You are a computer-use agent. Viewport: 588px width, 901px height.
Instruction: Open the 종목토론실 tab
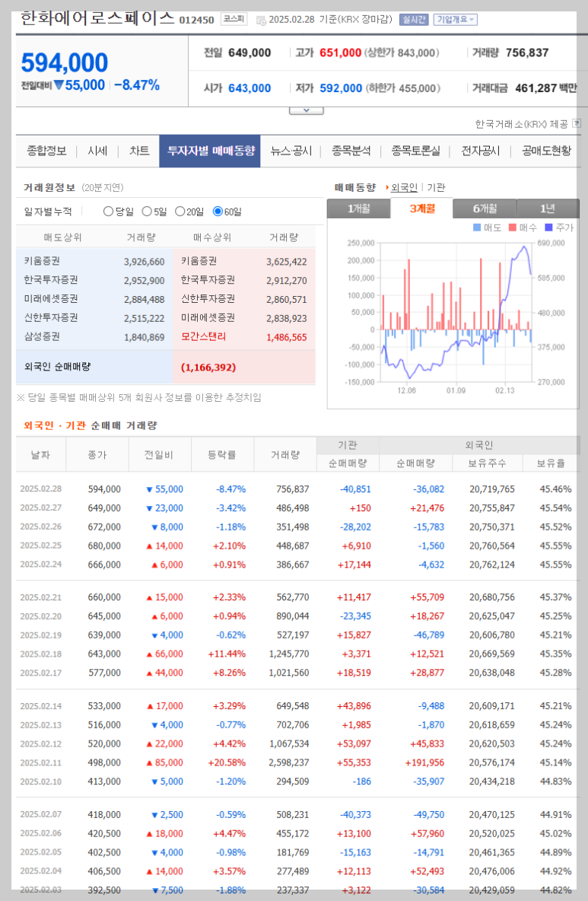pos(416,151)
